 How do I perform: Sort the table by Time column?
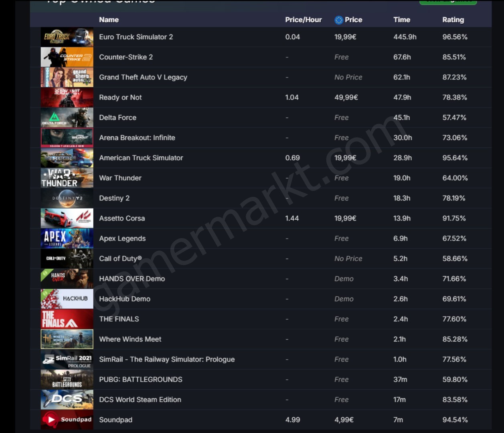pyautogui.click(x=401, y=20)
